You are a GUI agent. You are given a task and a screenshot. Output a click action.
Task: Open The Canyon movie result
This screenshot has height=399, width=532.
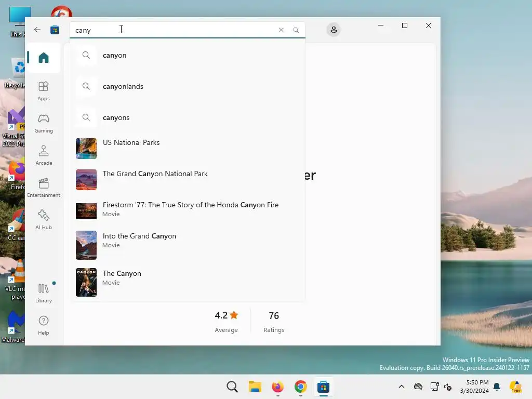coord(187,282)
